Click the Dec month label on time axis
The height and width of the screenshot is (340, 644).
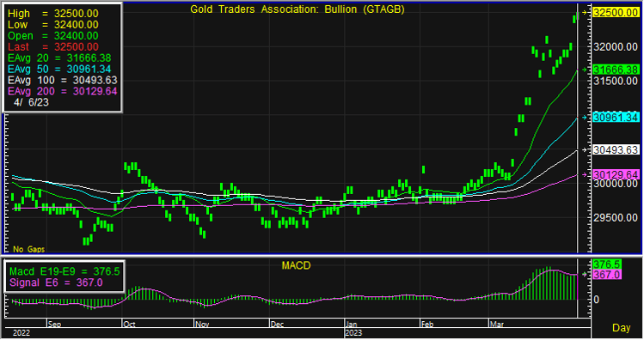277,324
